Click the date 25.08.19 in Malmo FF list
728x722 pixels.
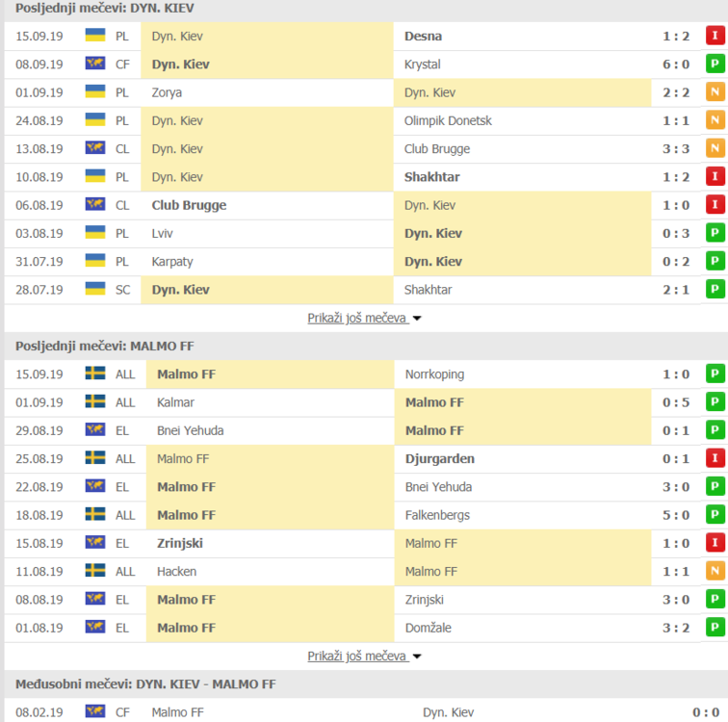click(39, 459)
